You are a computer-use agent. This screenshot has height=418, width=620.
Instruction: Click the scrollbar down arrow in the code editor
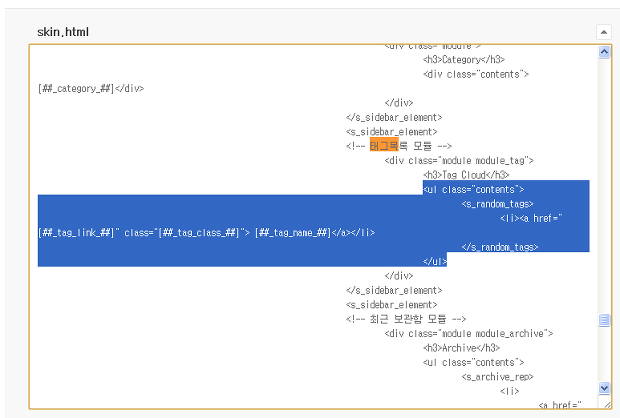[x=604, y=388]
